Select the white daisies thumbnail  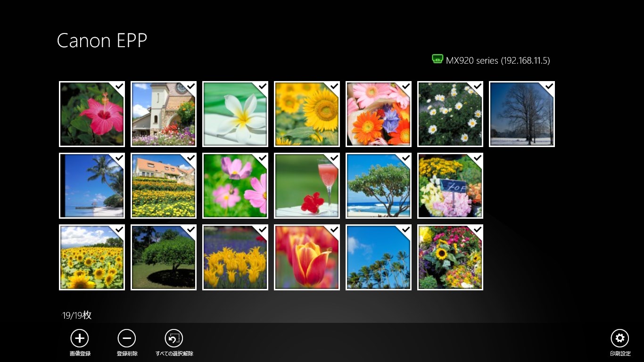point(450,114)
